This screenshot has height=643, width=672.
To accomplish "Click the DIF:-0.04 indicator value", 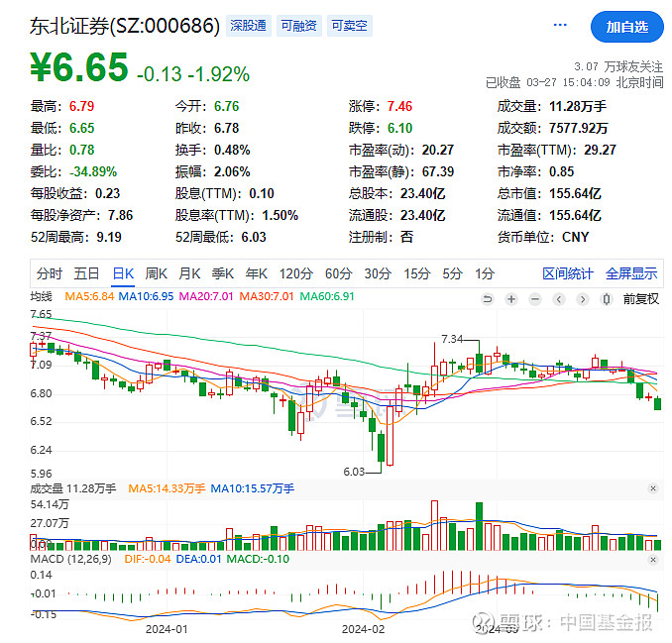I will [148, 559].
